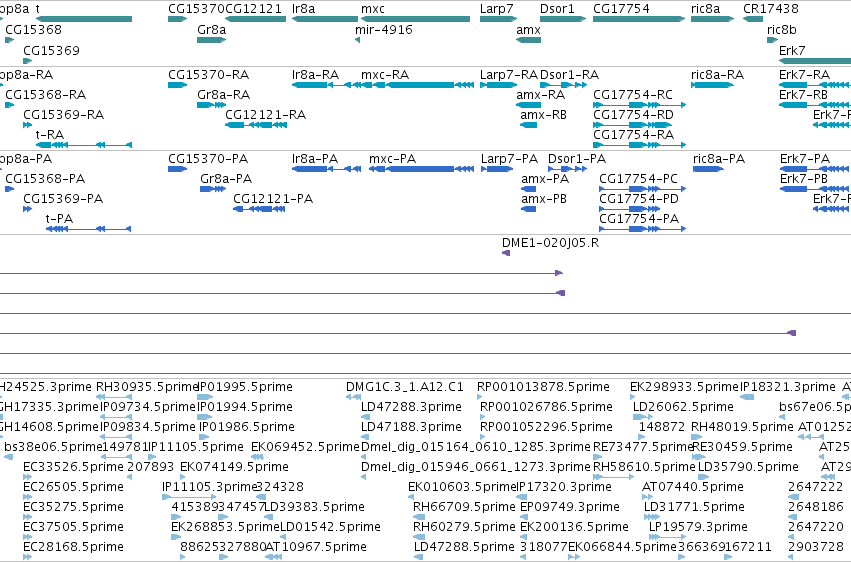The image size is (851, 562).
Task: Click the RH66709.5prime EST label
Action: (464, 507)
